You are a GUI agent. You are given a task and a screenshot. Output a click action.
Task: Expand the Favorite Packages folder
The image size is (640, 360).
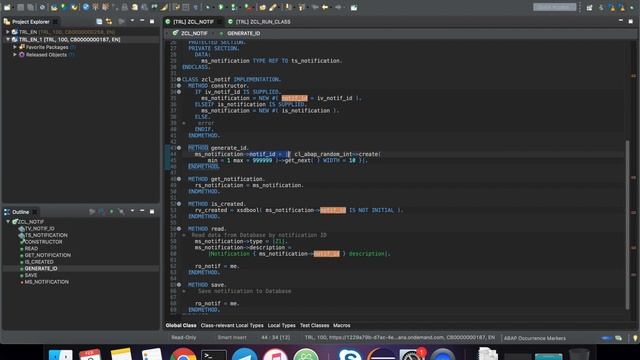click(x=15, y=47)
